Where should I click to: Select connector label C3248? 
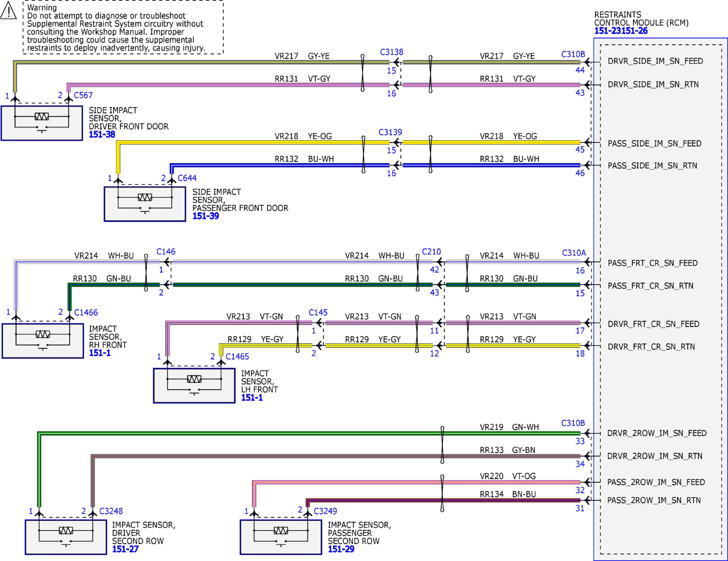(111, 511)
